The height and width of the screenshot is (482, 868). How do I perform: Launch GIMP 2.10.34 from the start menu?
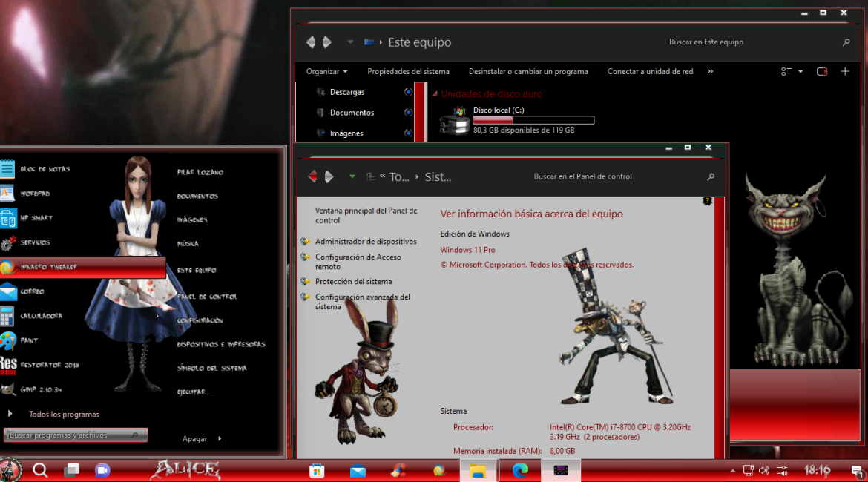coord(41,389)
